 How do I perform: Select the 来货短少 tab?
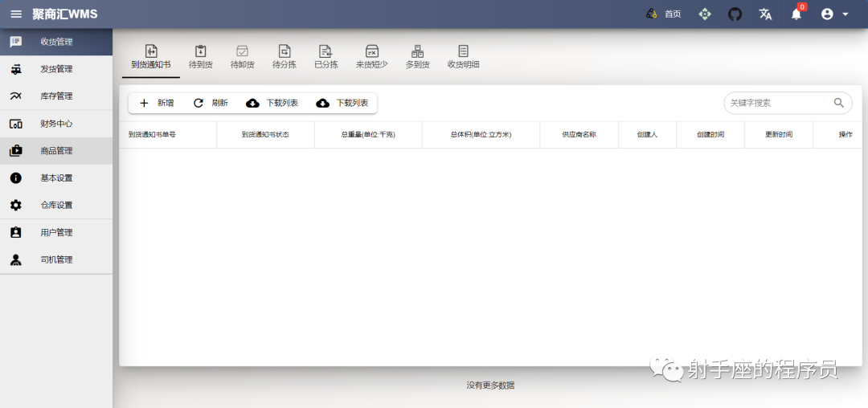pyautogui.click(x=372, y=58)
